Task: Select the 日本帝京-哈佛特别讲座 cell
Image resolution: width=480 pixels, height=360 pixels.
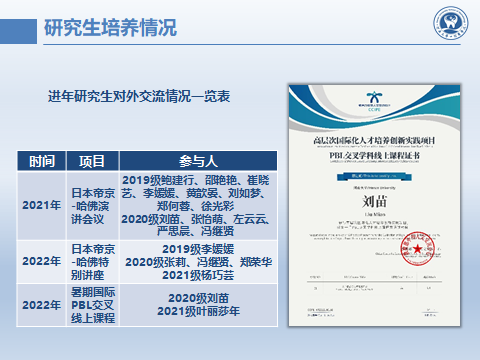Action: tap(92, 262)
